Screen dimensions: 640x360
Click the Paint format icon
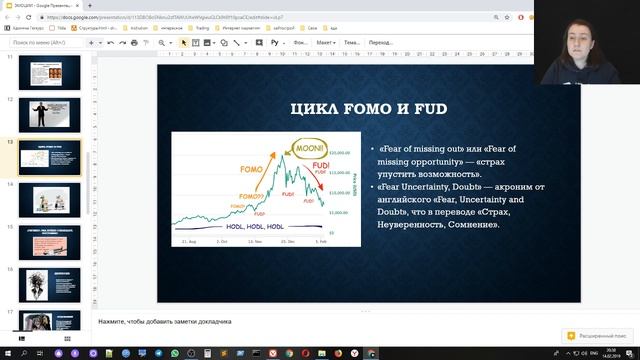point(146,43)
